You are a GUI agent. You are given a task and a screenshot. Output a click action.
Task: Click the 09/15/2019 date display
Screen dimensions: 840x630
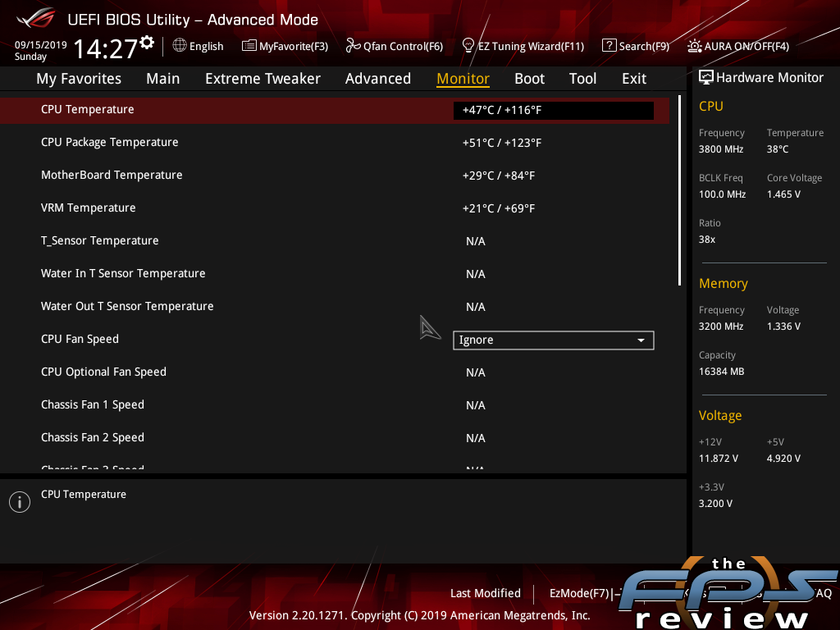[41, 45]
